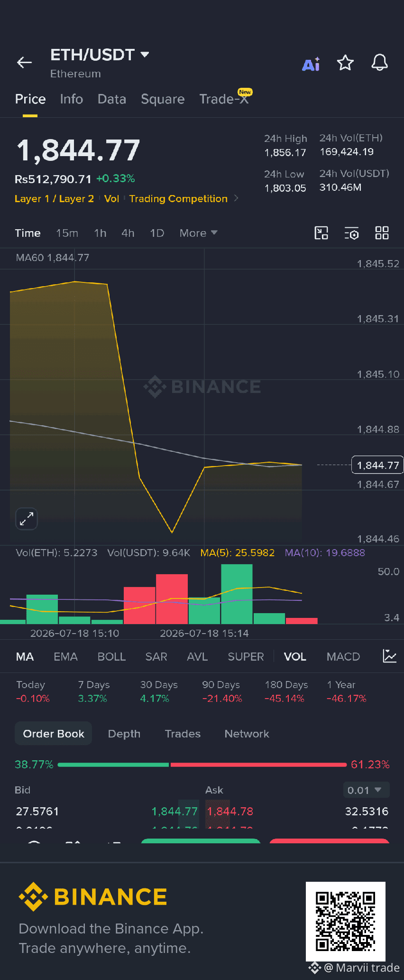Tap the 24h High value 1,856.17
Screen dimensions: 404x980
[x=285, y=153]
